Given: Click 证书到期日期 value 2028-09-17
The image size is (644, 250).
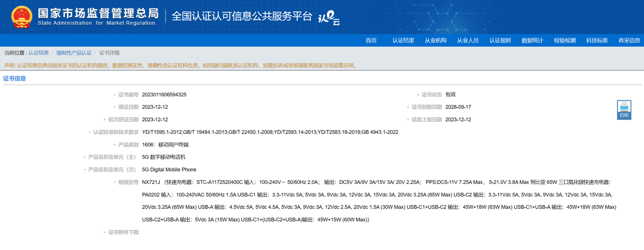Looking at the screenshot, I should tap(458, 107).
